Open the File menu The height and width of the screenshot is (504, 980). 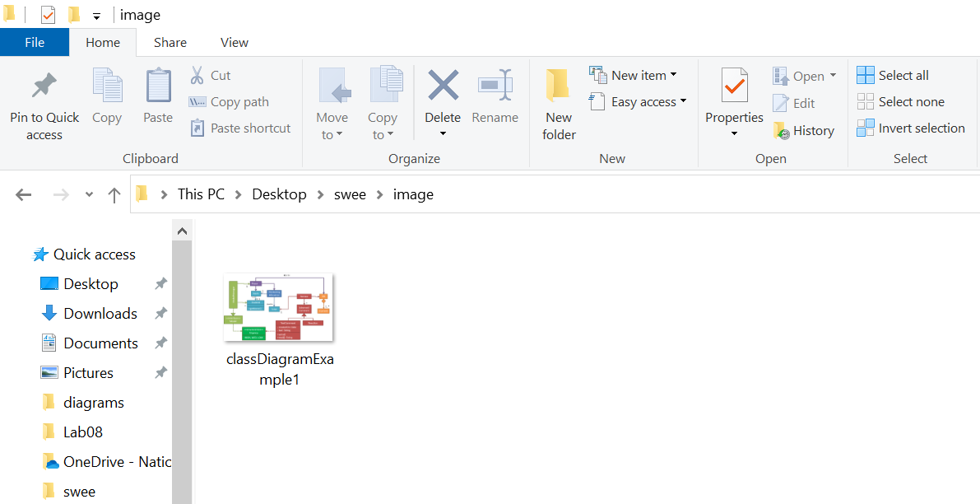(35, 42)
